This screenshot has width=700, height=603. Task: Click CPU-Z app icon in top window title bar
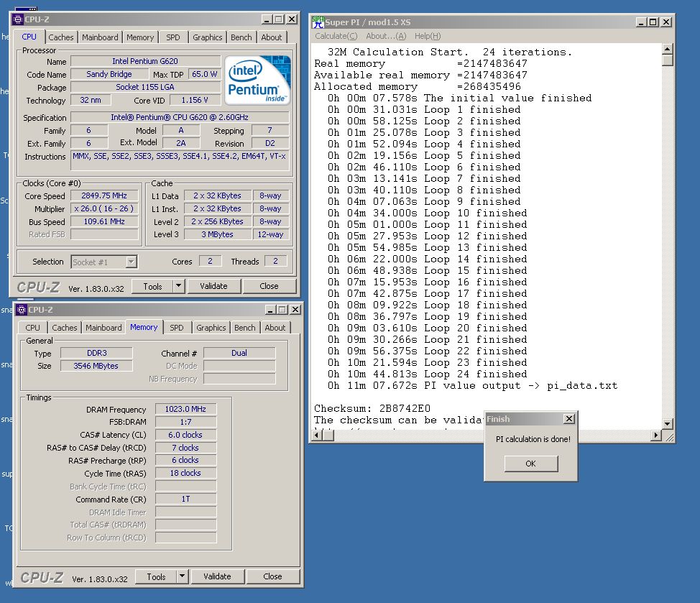pyautogui.click(x=18, y=19)
